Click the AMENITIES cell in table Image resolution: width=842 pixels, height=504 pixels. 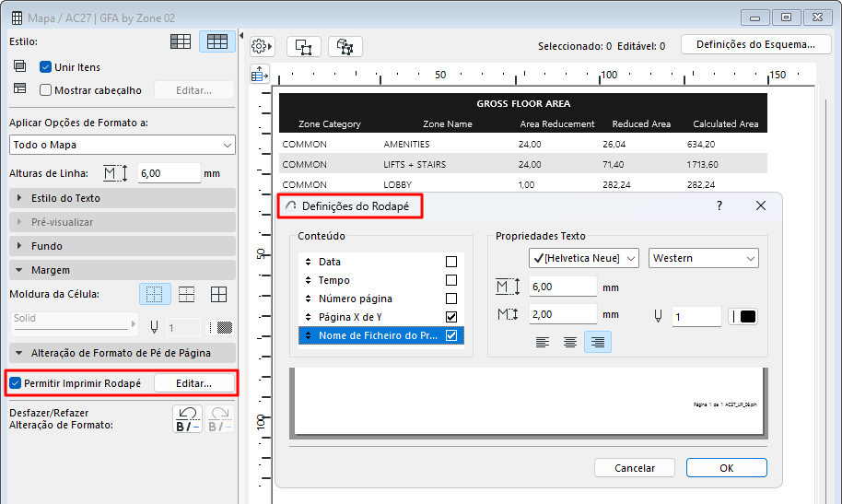point(406,144)
